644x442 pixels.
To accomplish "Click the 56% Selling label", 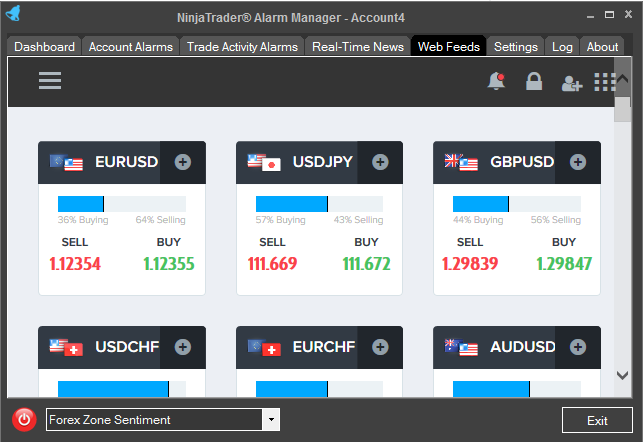I will (556, 220).
